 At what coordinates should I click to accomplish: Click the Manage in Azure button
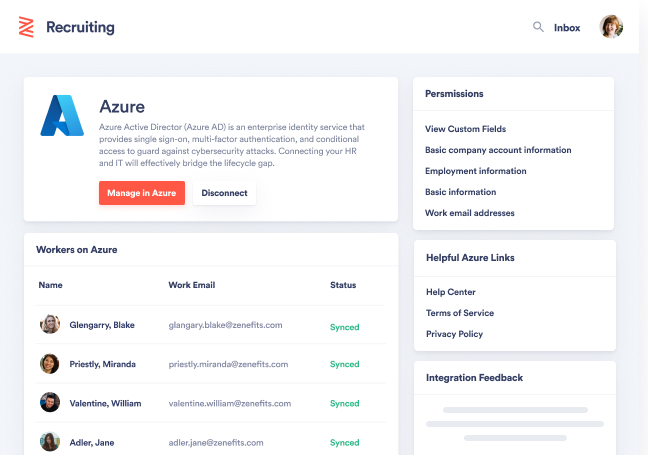[142, 193]
